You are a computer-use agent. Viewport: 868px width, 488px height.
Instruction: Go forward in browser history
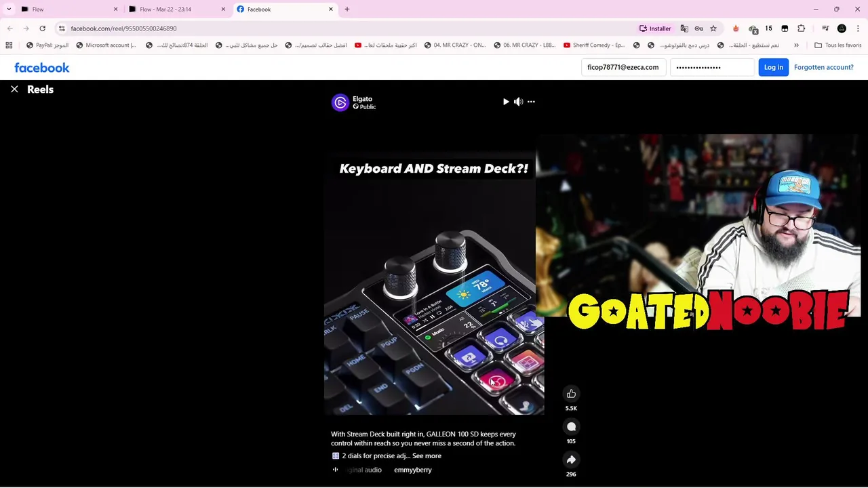26,28
